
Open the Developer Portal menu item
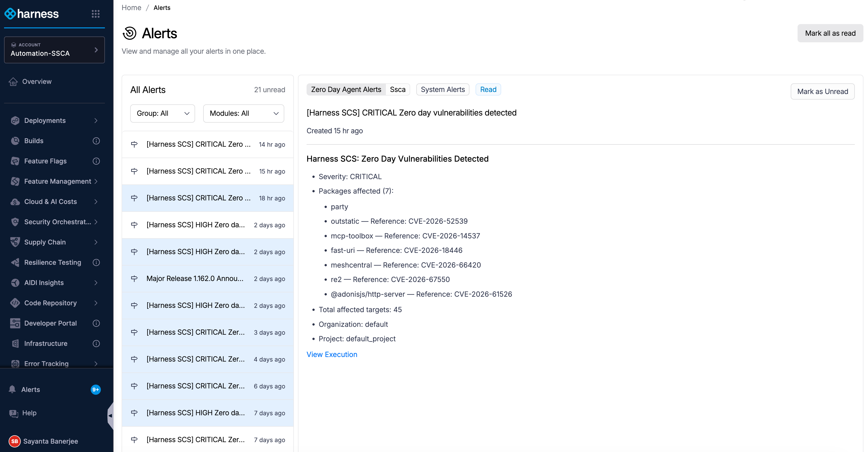[54, 323]
